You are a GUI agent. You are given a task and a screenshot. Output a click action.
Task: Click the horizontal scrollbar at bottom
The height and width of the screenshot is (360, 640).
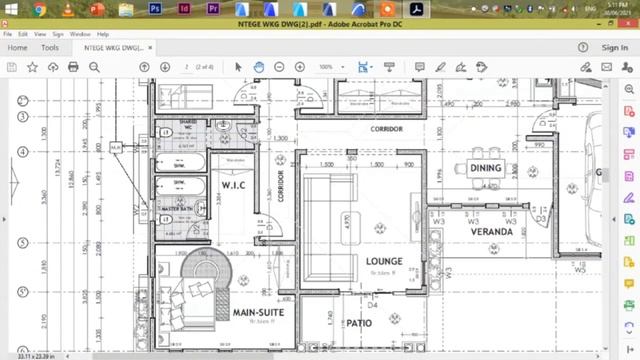pyautogui.click(x=182, y=356)
